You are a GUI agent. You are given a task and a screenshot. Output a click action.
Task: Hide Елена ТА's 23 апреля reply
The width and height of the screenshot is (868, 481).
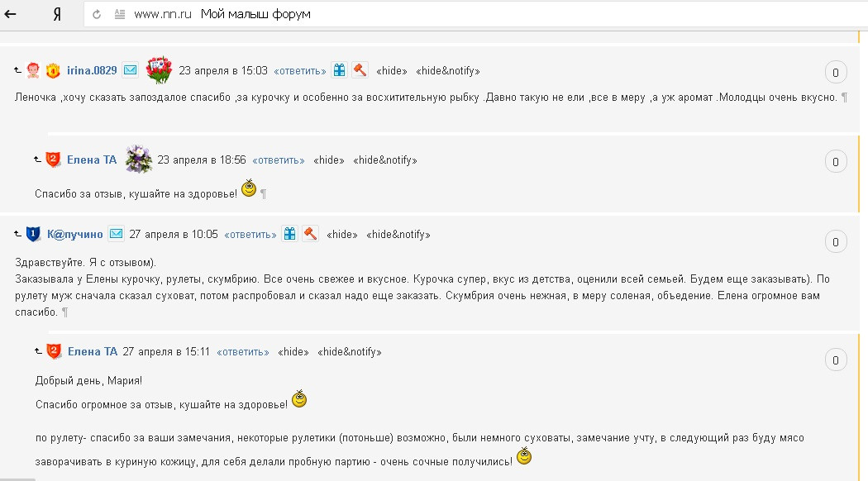[329, 160]
